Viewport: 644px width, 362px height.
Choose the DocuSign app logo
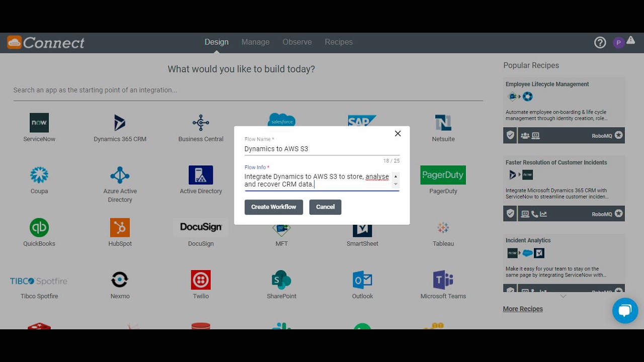[201, 227]
